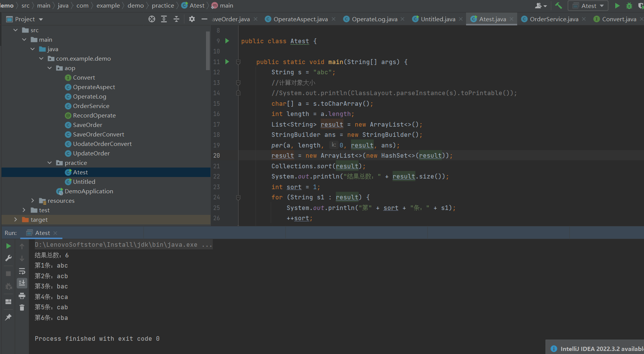
Task: Click line number 20 in the gutter
Action: 217,155
